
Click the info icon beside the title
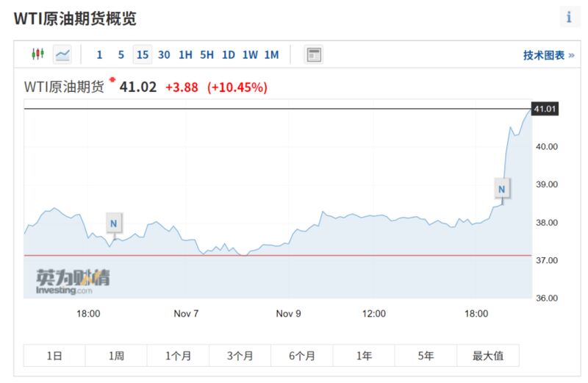[569, 18]
